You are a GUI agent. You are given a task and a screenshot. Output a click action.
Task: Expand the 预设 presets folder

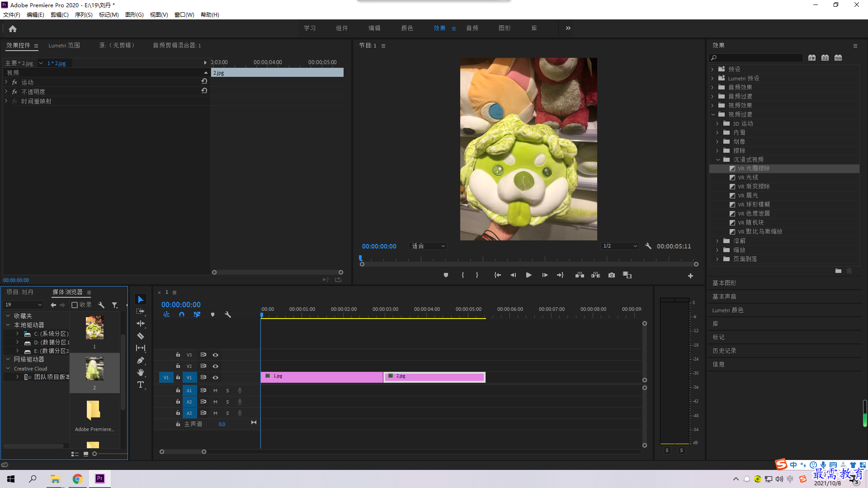click(x=712, y=69)
